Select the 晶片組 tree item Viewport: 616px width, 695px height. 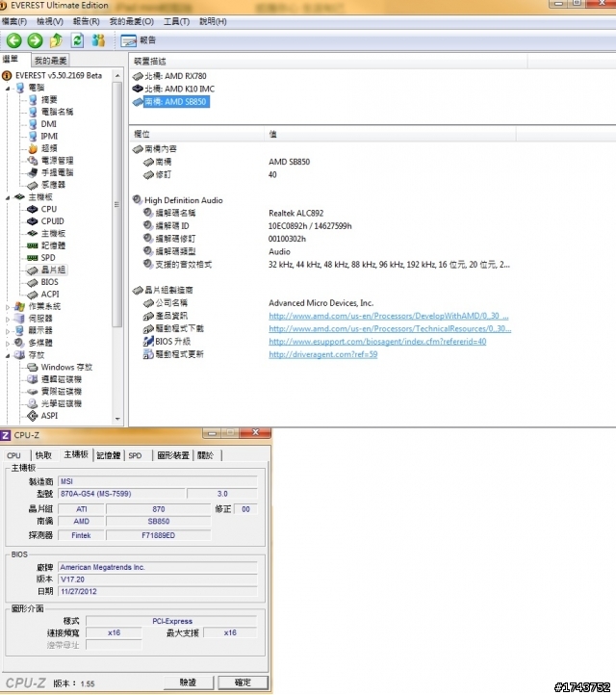53,270
